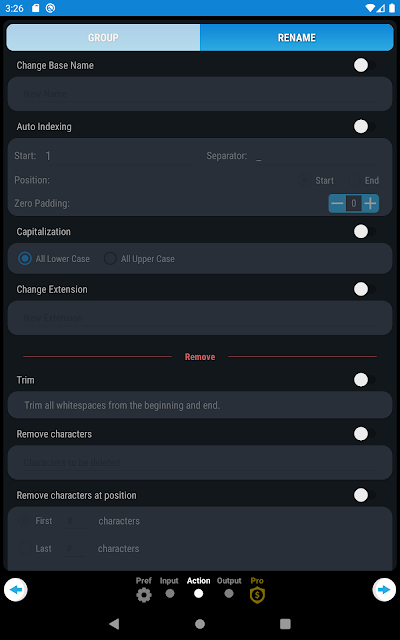Go to the Output step dot
Image resolution: width=400 pixels, height=640 pixels.
coord(229,593)
